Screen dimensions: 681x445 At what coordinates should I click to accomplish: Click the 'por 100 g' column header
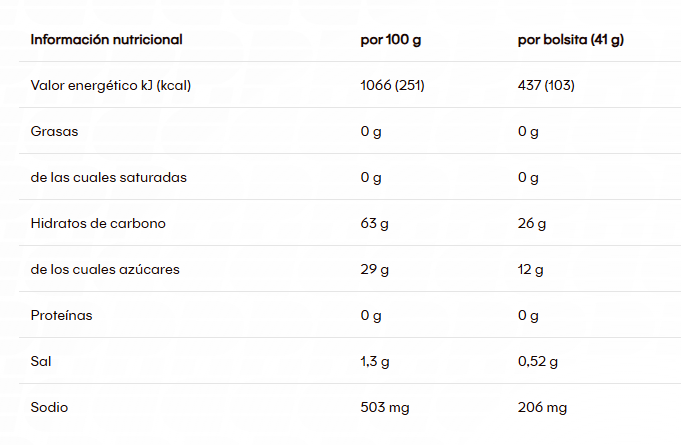pyautogui.click(x=391, y=39)
